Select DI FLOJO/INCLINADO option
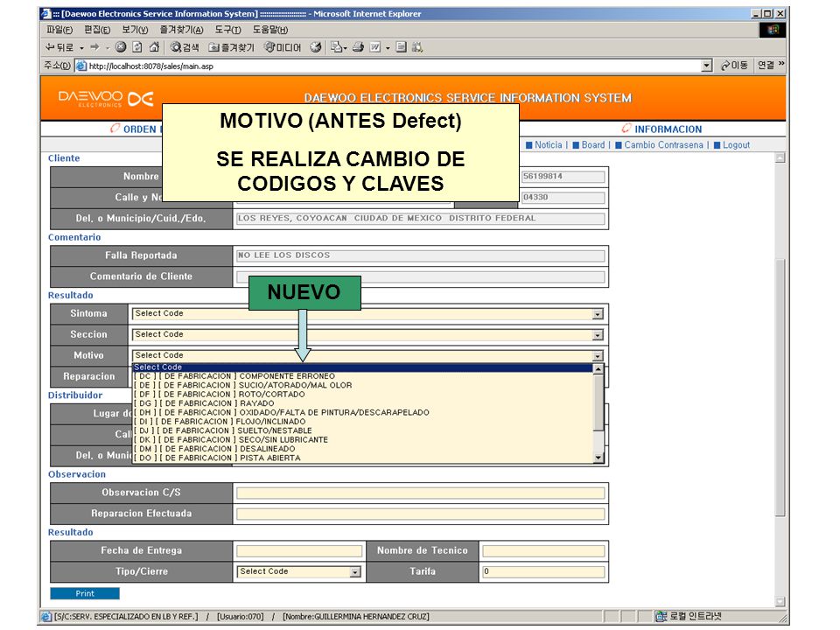The image size is (840, 630). click(362, 422)
